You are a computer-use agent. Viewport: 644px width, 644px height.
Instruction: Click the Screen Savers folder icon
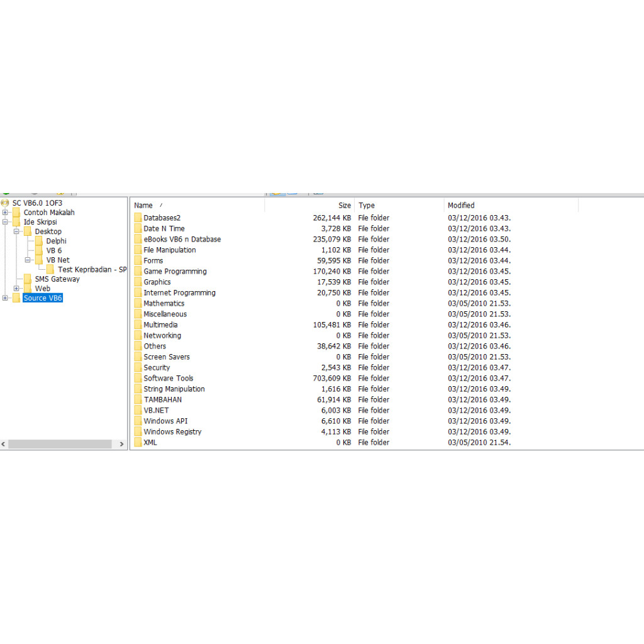138,357
